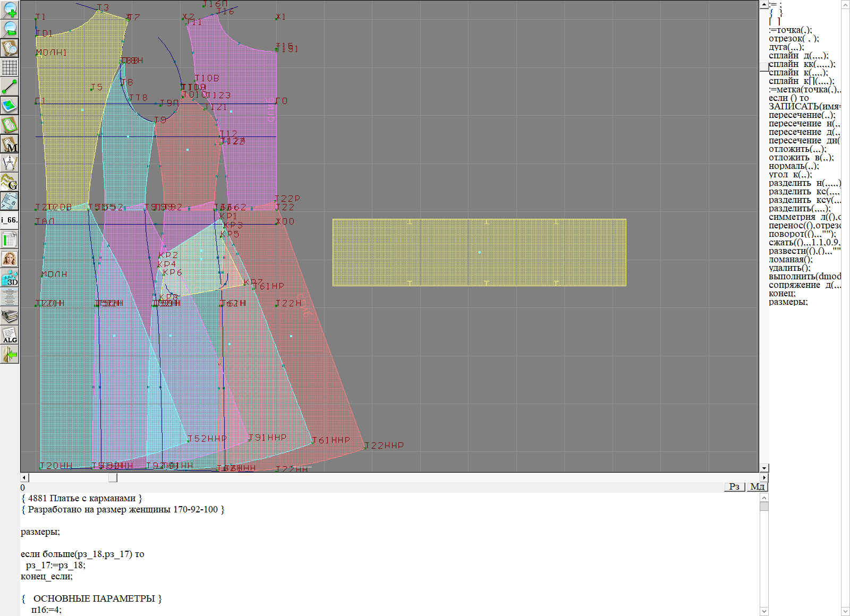Select the line segment tool icon
Screen dimensions: 850x616
coord(10,87)
